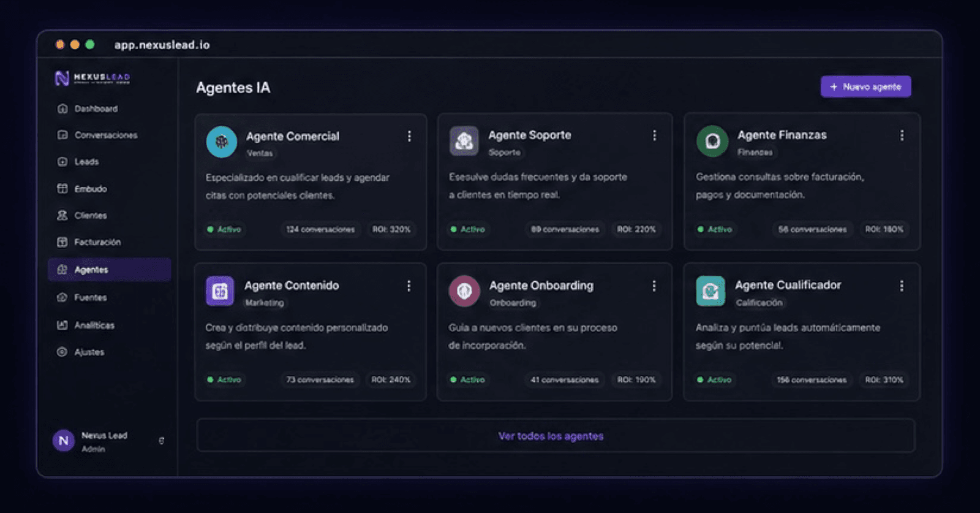Click the NexusLead logo
Screen dimensions: 980x513
pyautogui.click(x=92, y=78)
